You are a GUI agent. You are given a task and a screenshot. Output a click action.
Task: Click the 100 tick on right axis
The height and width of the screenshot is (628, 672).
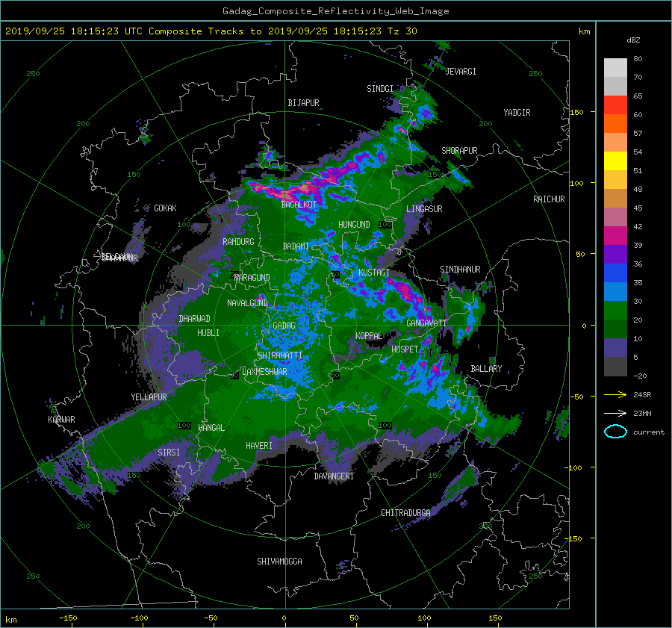[577, 184]
